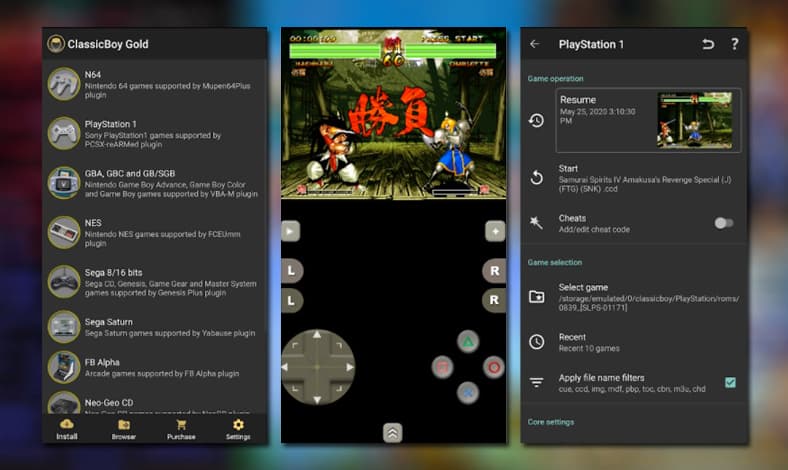
Task: Choose the Sega Saturn console icon
Action: 64,327
